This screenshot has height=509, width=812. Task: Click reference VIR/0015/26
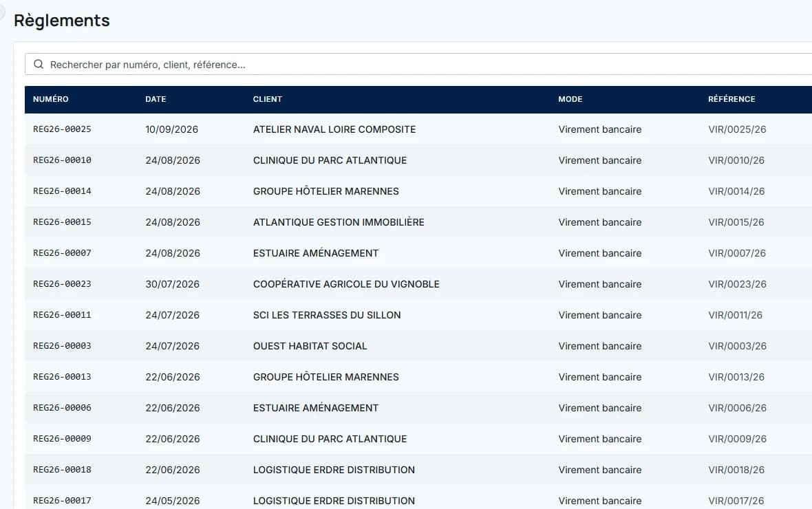(736, 222)
